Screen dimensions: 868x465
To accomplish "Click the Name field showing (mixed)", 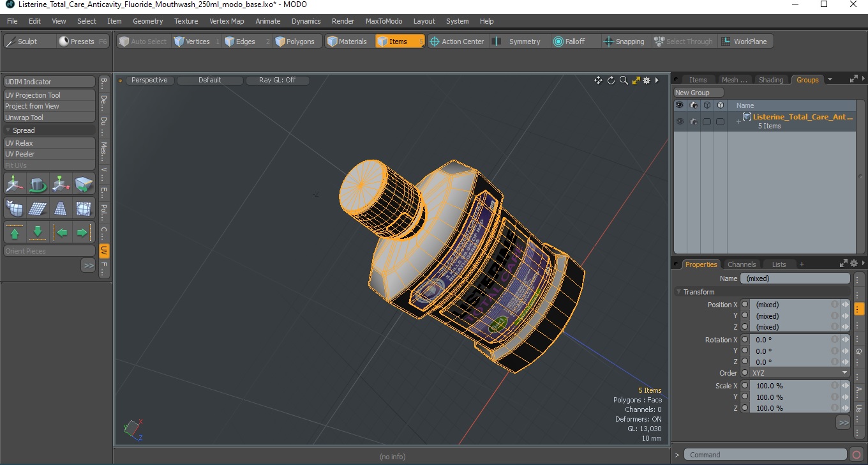I will pos(795,278).
